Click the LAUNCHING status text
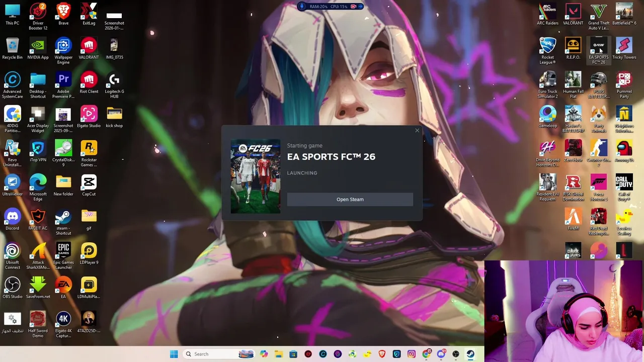Viewport: 644px width, 362px height. pos(302,173)
